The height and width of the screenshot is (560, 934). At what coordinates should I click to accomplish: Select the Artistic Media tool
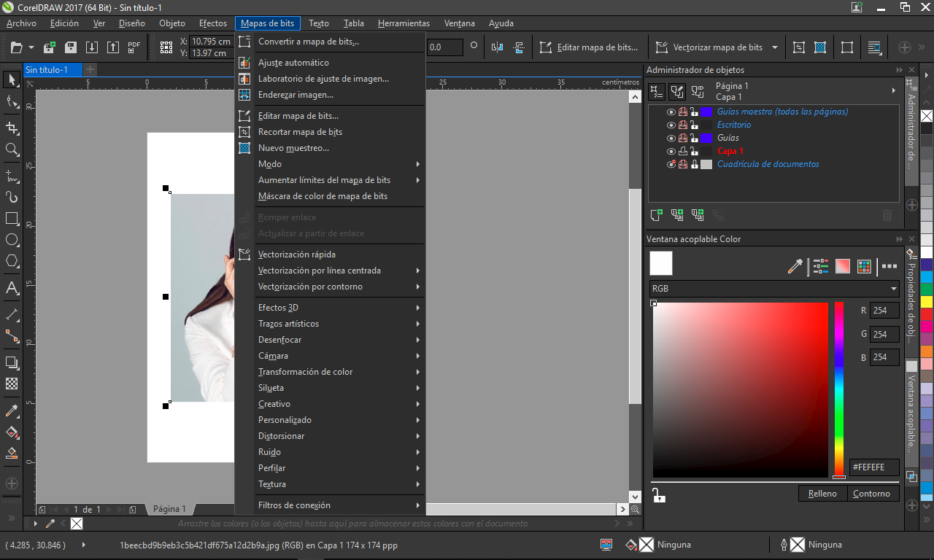(x=12, y=197)
